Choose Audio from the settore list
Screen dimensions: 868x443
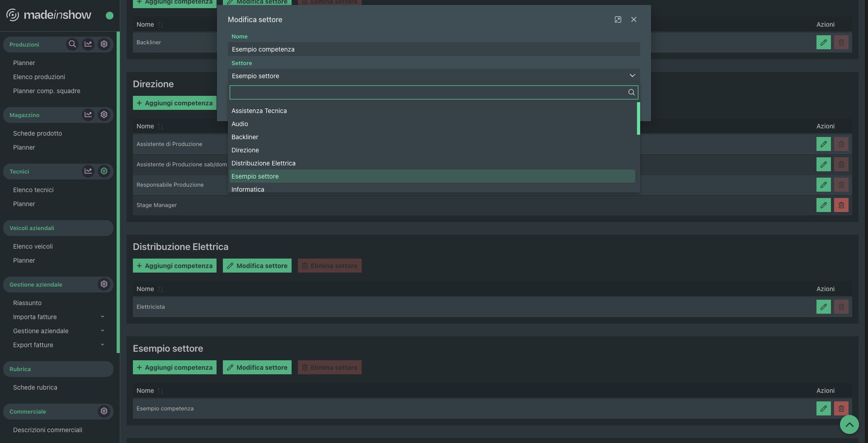point(240,124)
